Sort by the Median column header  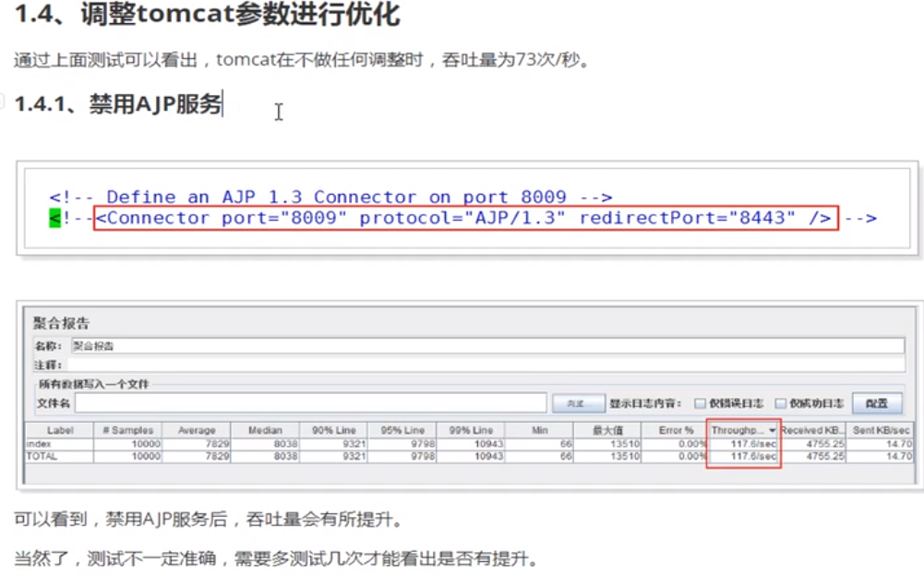[265, 430]
